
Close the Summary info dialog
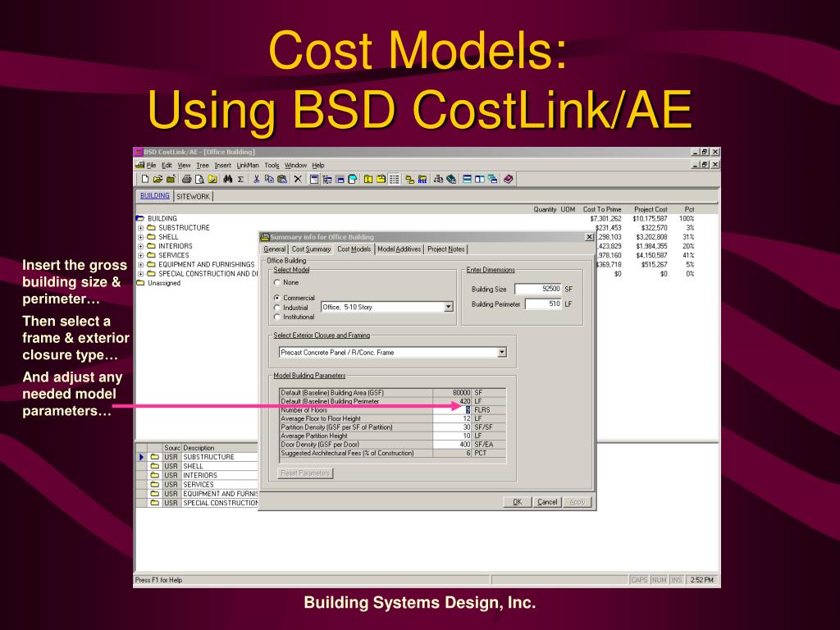click(x=589, y=237)
